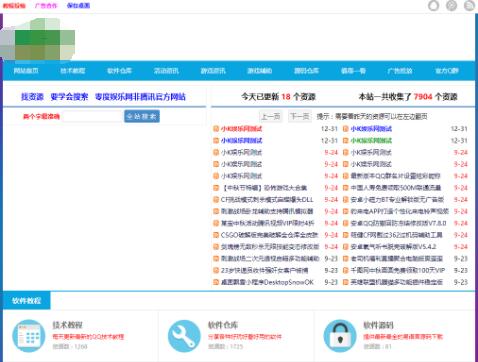The image size is (478, 362).
Task: Click the orange icon beside the V5.4.2 entry
Action: pyautogui.click(x=346, y=247)
